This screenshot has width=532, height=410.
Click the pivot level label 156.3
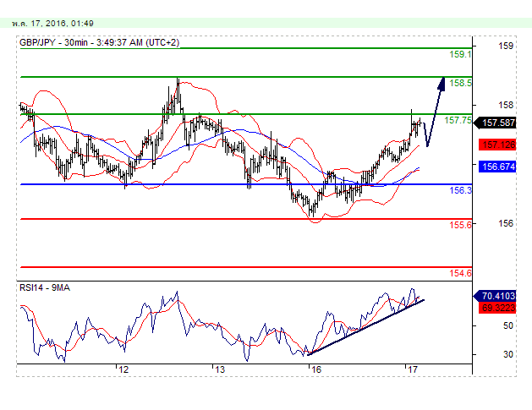(x=460, y=190)
